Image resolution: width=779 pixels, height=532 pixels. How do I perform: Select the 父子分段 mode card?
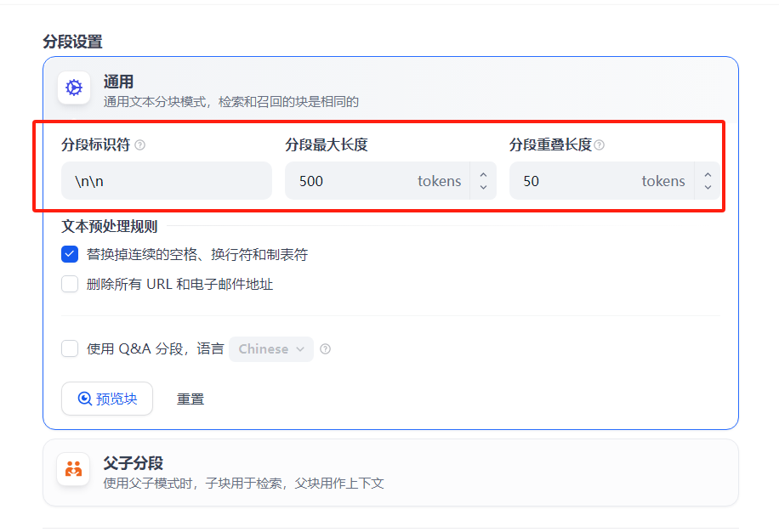coord(390,473)
